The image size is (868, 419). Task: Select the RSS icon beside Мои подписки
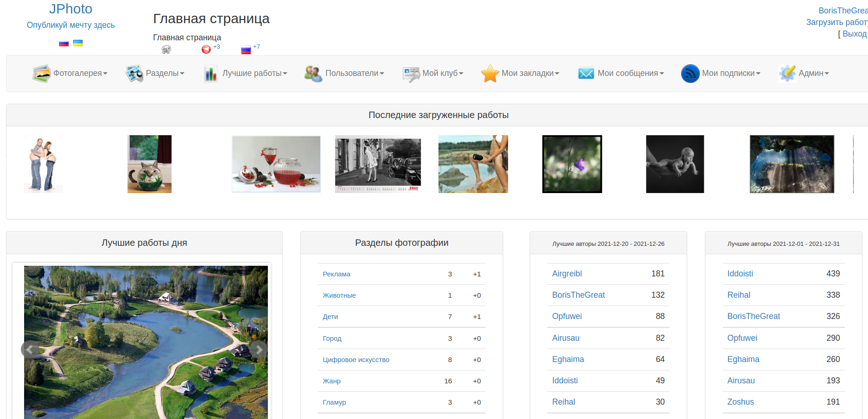click(690, 73)
